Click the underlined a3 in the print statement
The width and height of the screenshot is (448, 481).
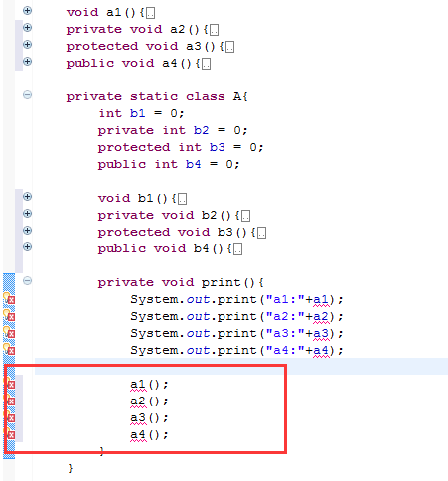321,334
